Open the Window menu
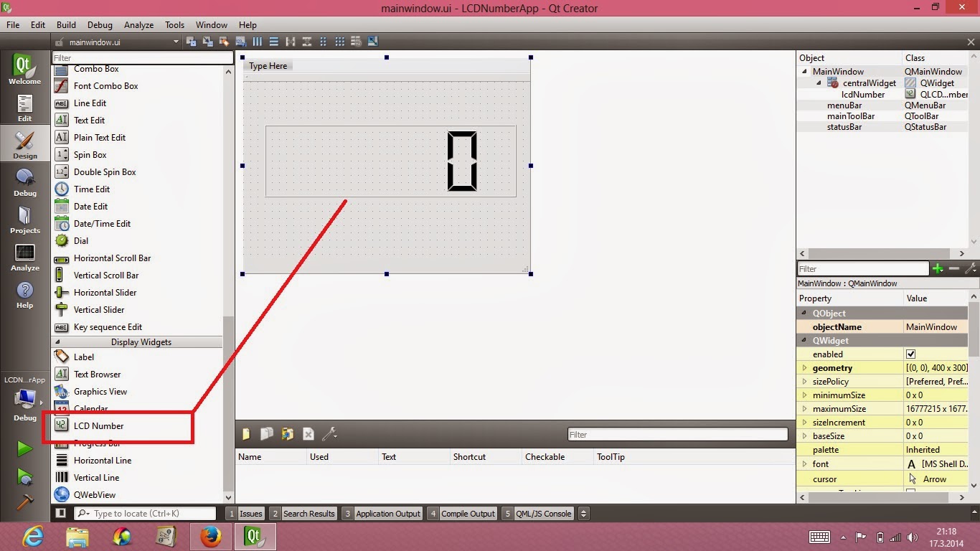 (212, 24)
